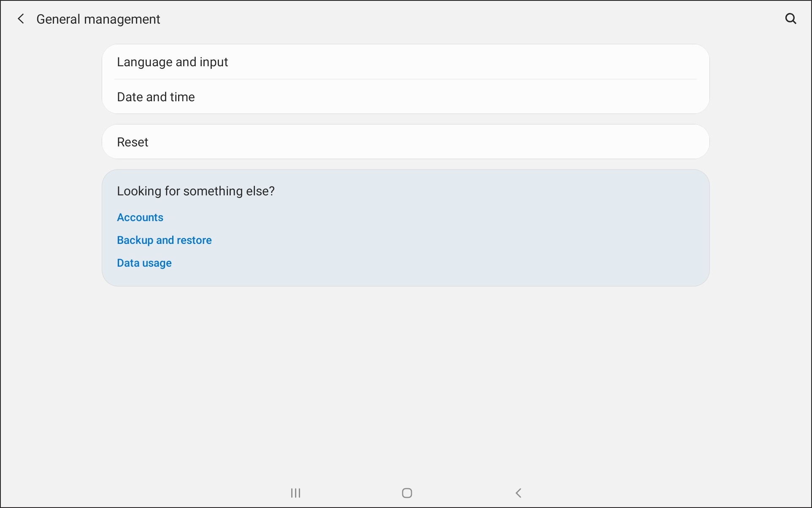Viewport: 812px width, 508px height.
Task: Open Language and input settings
Action: (x=406, y=62)
